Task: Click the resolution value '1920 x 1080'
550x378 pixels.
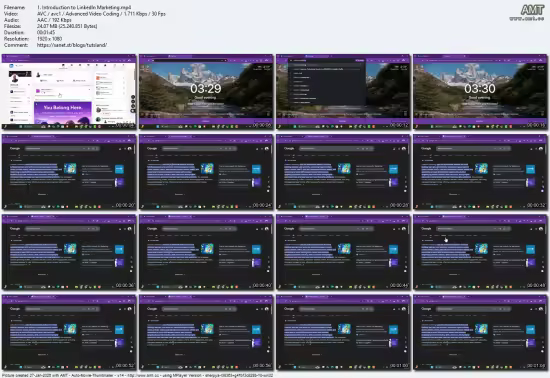Action: point(49,39)
